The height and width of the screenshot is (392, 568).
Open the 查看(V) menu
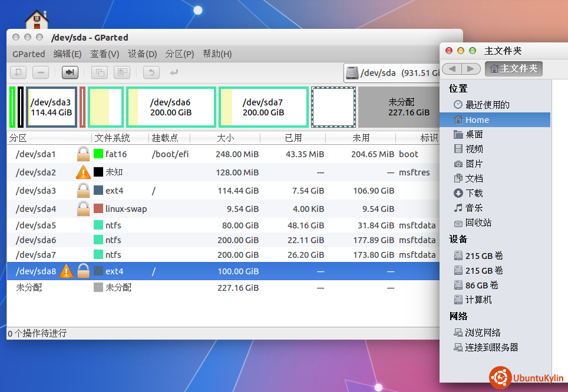(x=104, y=54)
